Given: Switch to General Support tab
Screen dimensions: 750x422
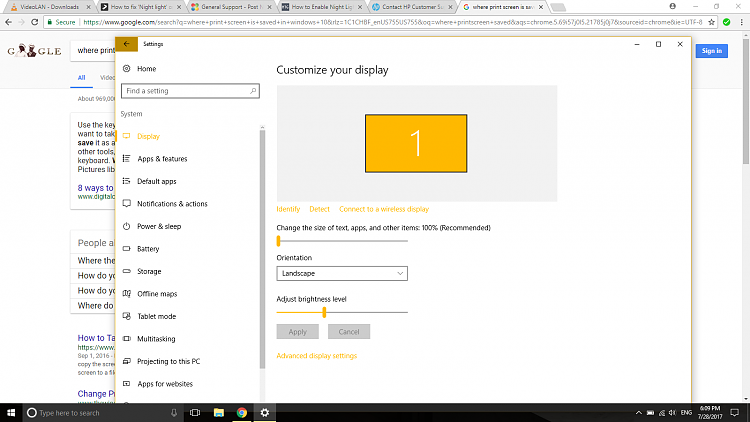Looking at the screenshot, I should (232, 7).
